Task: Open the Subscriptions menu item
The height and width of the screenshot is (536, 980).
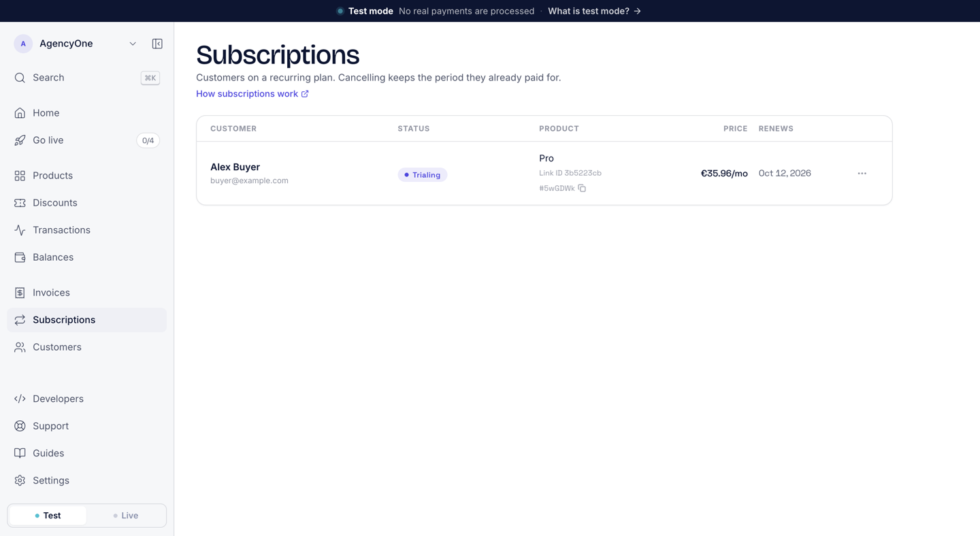Action: (86, 320)
